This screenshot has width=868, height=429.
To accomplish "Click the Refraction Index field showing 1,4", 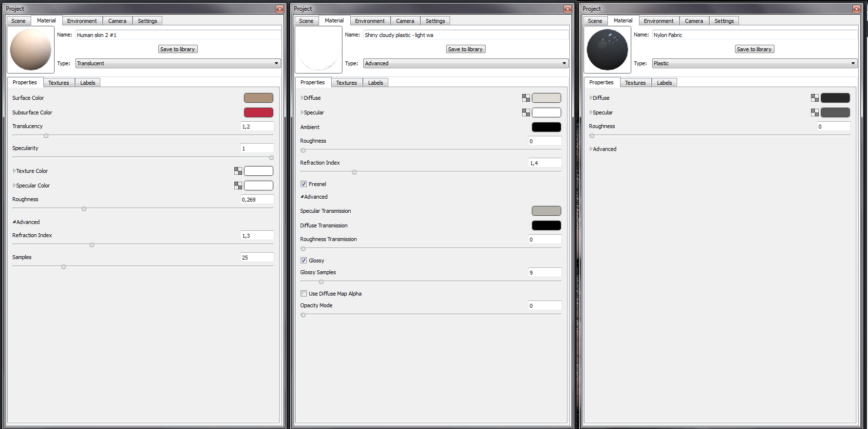I will [545, 163].
